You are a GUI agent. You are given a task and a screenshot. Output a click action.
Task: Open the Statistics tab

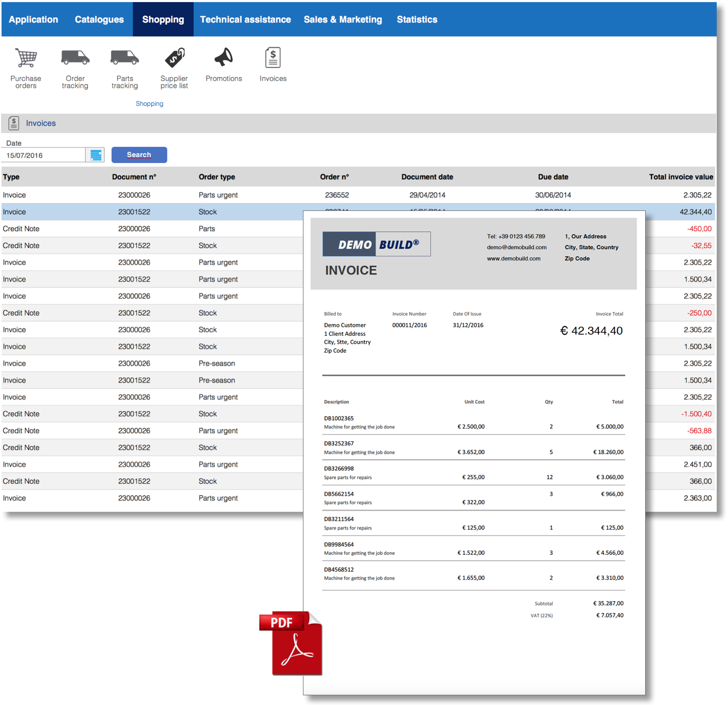(417, 19)
